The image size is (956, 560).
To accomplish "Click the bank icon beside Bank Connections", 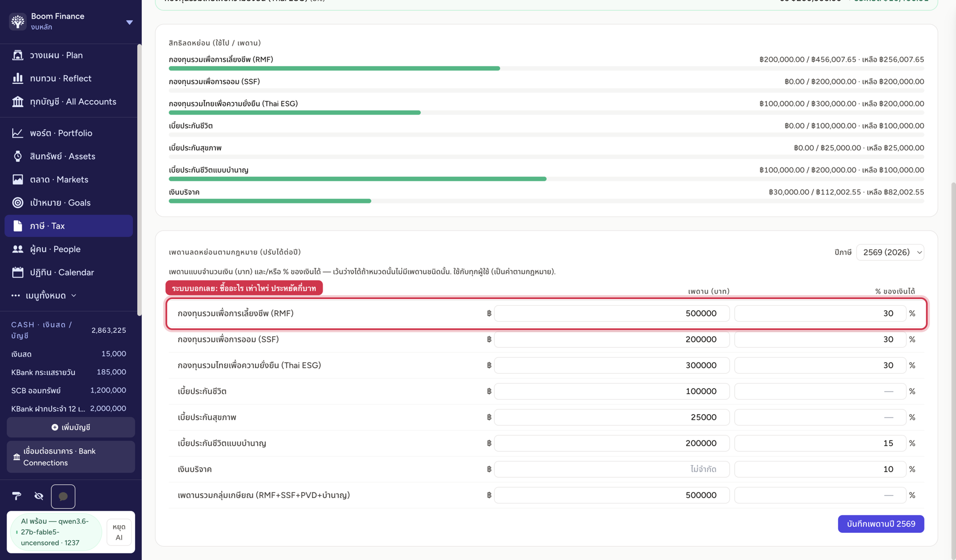I will point(17,457).
